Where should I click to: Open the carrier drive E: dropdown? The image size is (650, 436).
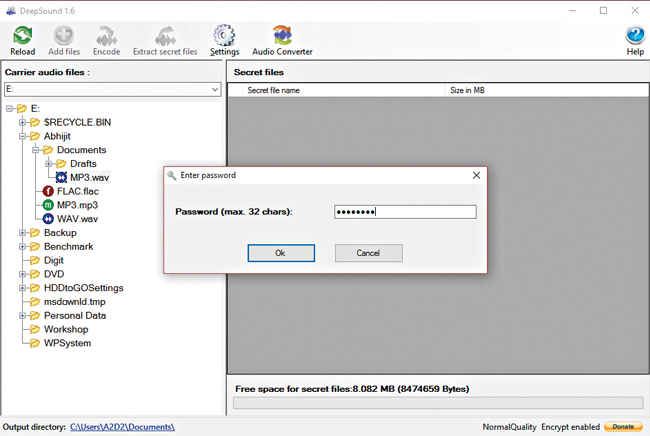(215, 89)
